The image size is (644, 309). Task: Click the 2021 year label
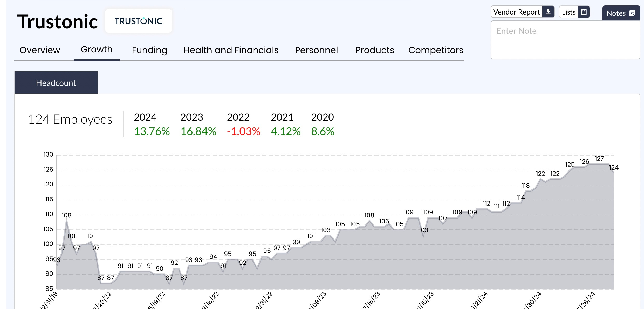click(282, 117)
